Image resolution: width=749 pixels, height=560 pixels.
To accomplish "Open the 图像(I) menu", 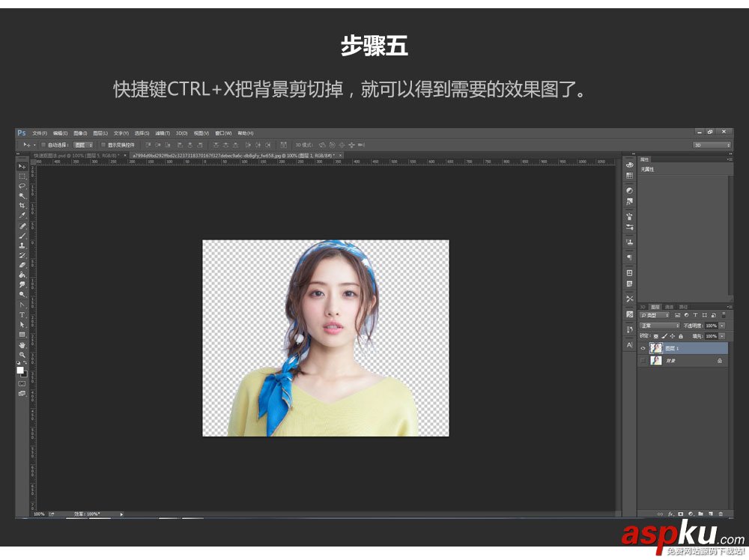I will click(x=80, y=133).
